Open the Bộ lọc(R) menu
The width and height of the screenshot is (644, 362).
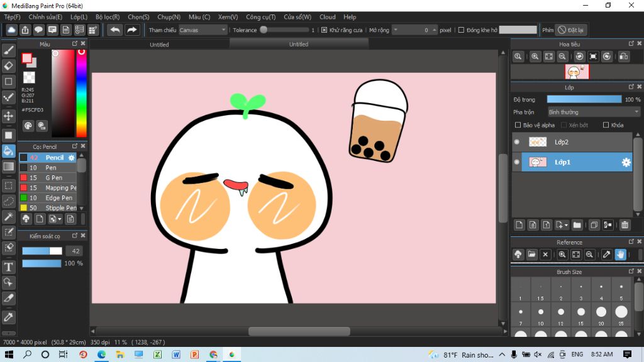coord(108,17)
